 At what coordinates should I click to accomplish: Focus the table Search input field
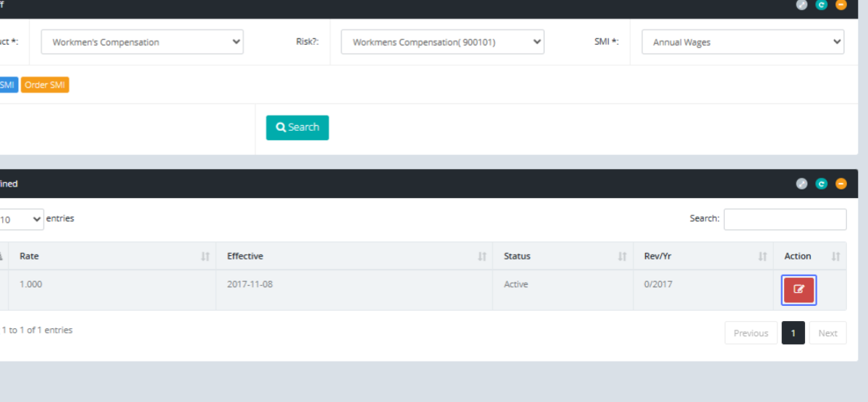point(785,219)
